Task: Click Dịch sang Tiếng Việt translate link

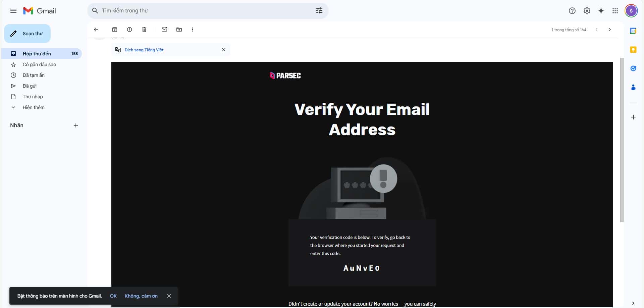Action: click(144, 50)
